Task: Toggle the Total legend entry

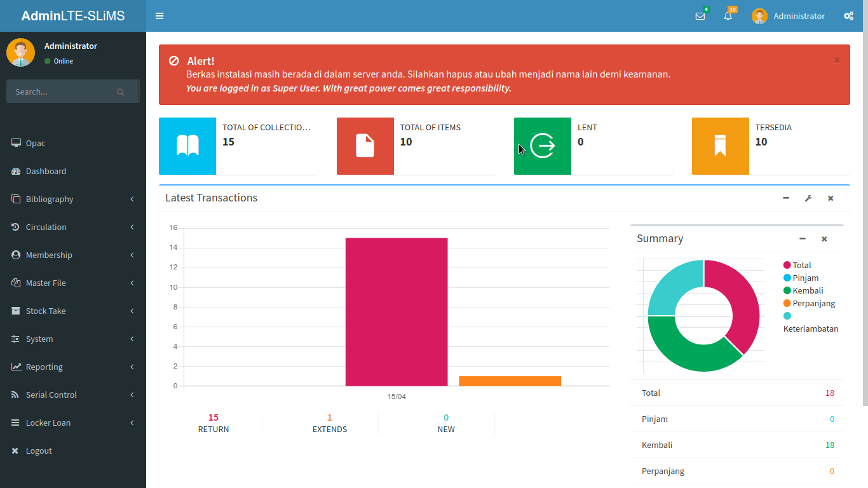Action: pos(797,265)
